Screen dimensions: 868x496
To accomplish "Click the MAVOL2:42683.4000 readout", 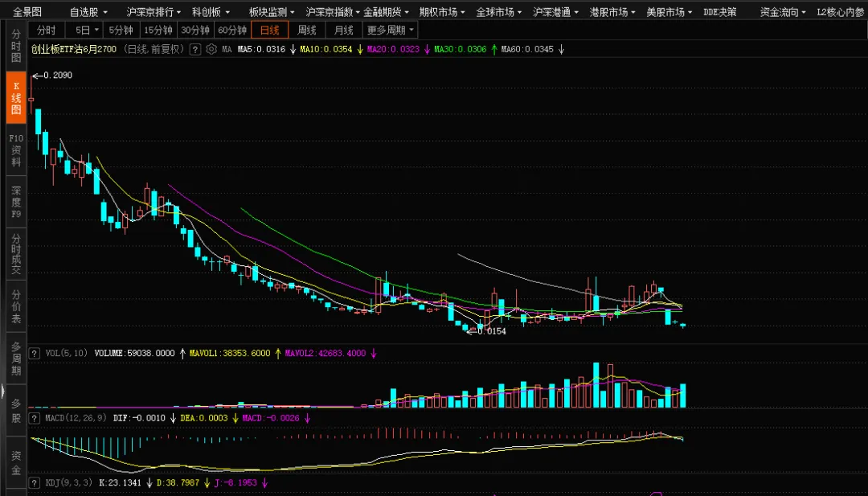I will 325,353.
